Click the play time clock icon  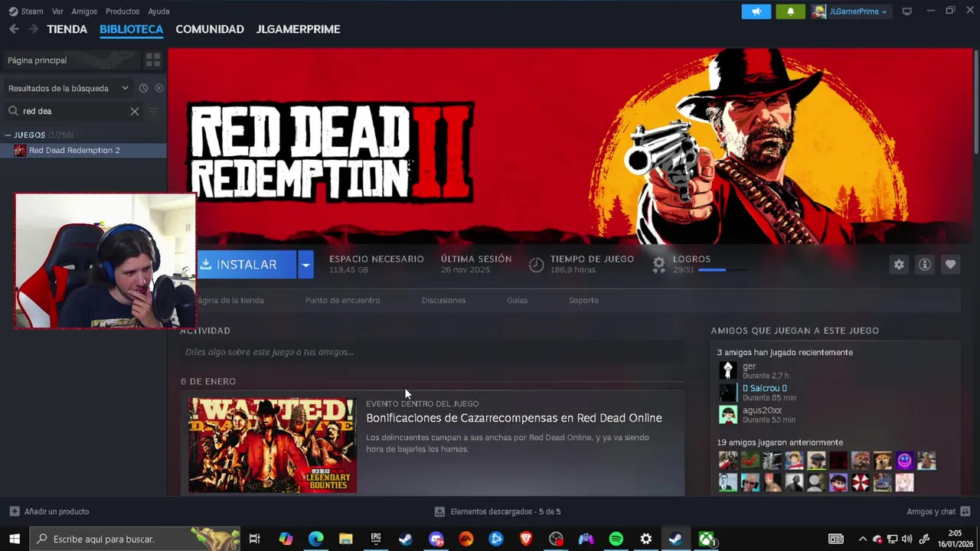point(537,265)
